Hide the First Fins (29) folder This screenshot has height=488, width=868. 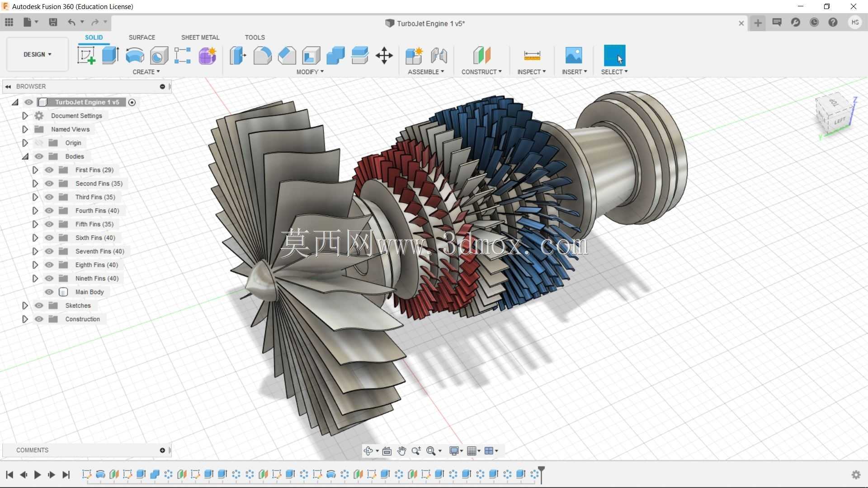49,170
